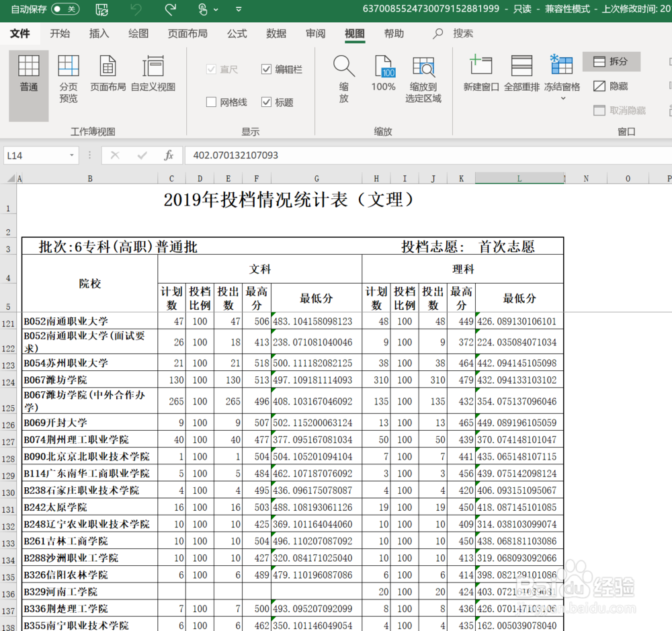Switch to the 开始 ribbon tab
Image resolution: width=672 pixels, height=631 pixels.
(x=60, y=33)
